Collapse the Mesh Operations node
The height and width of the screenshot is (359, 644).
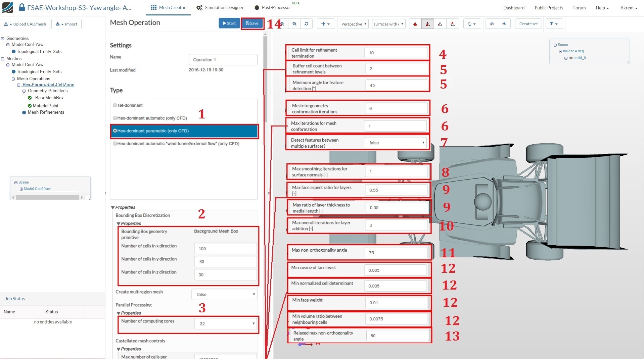(13, 79)
